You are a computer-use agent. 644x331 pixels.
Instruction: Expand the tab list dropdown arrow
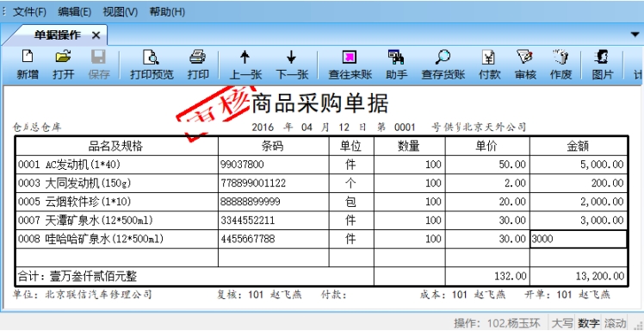coord(635,34)
